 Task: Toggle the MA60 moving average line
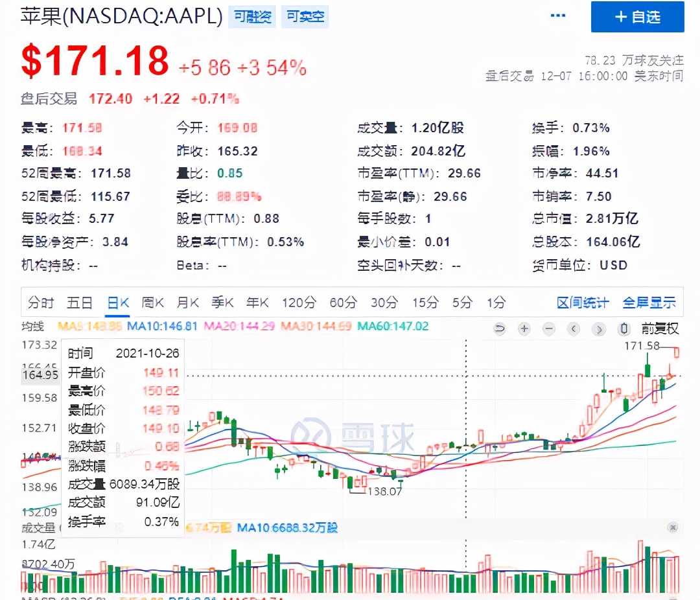(394, 326)
